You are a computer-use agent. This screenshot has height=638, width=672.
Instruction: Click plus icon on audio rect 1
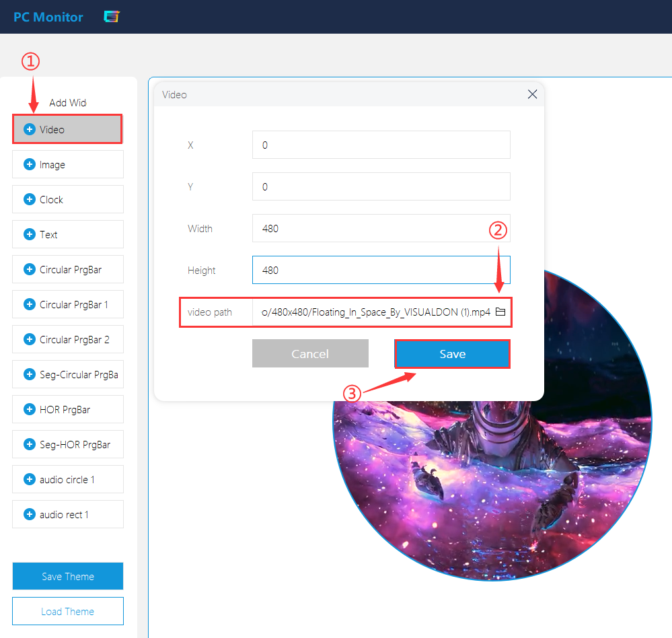click(x=29, y=514)
